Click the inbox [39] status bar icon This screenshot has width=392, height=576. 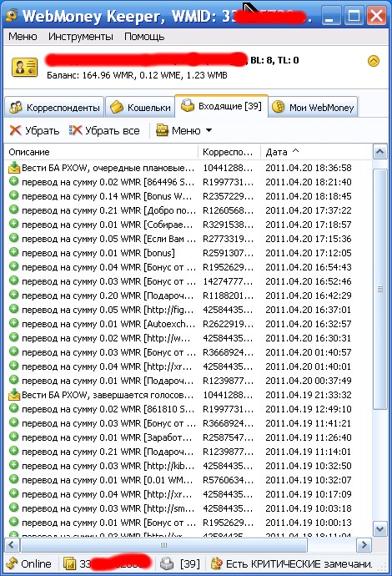coord(168,563)
